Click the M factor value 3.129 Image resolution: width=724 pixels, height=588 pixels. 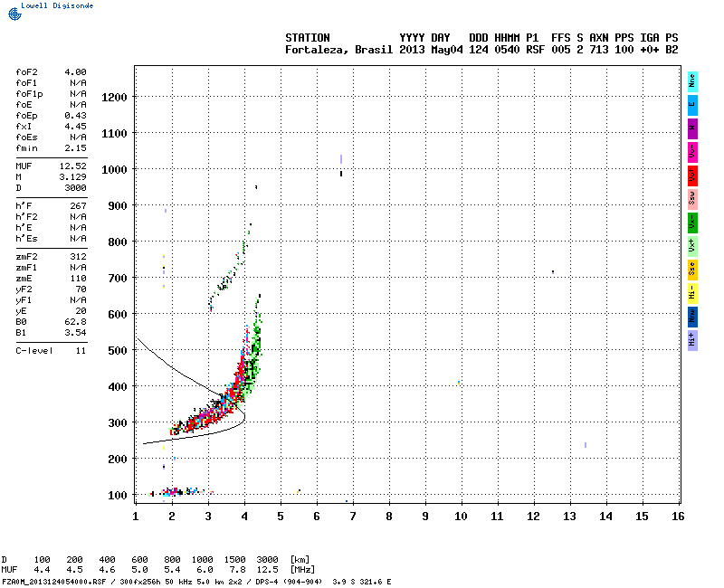coord(73,177)
